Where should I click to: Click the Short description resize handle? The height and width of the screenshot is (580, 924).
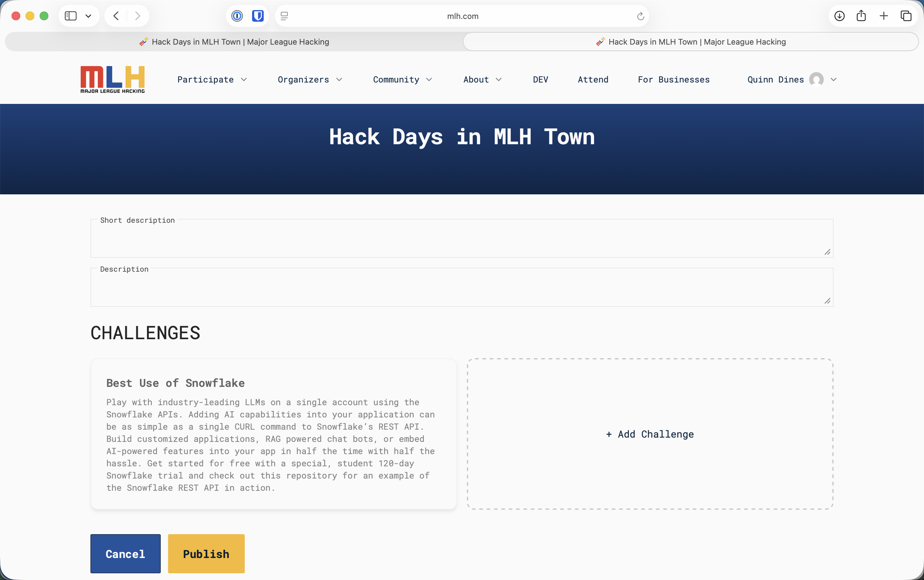pyautogui.click(x=827, y=252)
